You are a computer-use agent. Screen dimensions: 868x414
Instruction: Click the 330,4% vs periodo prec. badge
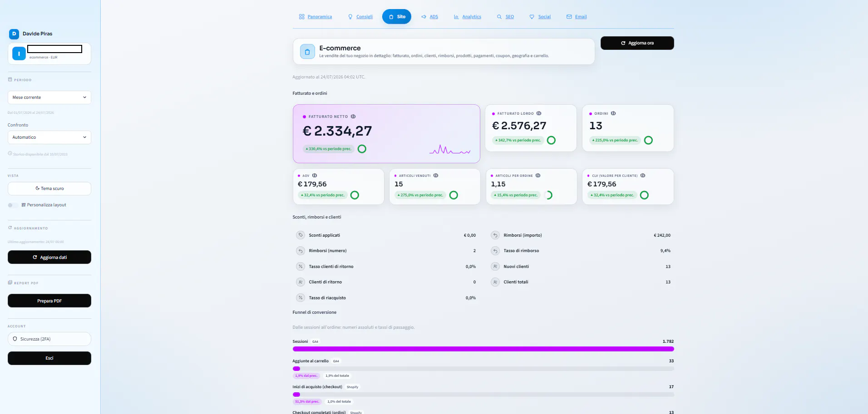pyautogui.click(x=329, y=149)
